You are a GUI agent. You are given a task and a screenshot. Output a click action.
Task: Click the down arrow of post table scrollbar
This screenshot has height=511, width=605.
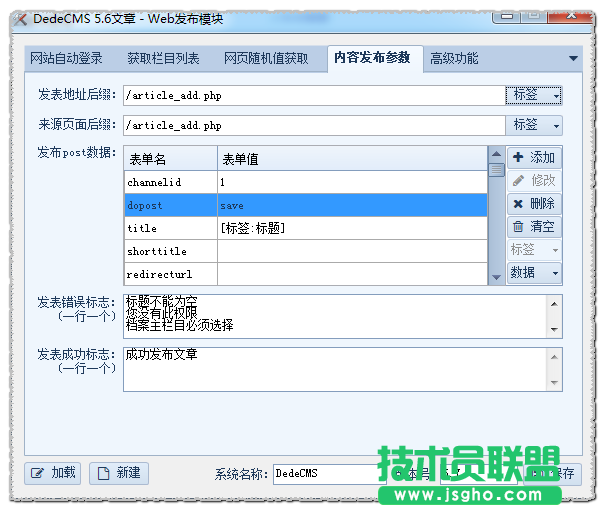pos(496,277)
